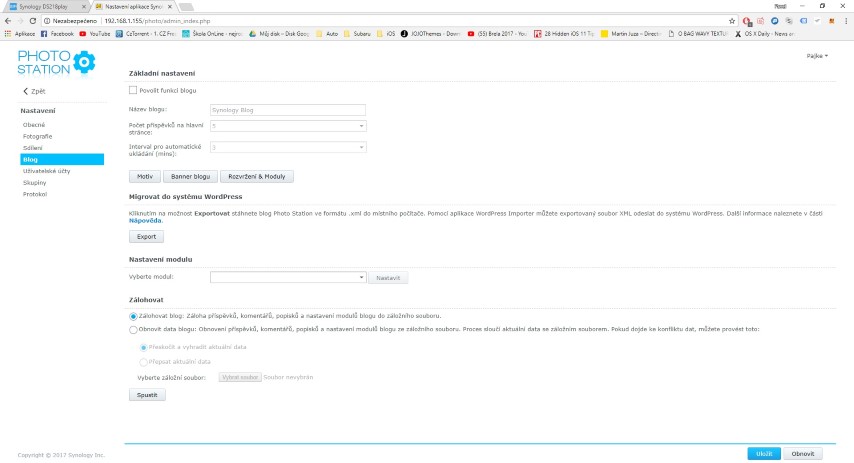Open the OS X Daily bookmark
Screen dimensions: 854x463
(765, 34)
